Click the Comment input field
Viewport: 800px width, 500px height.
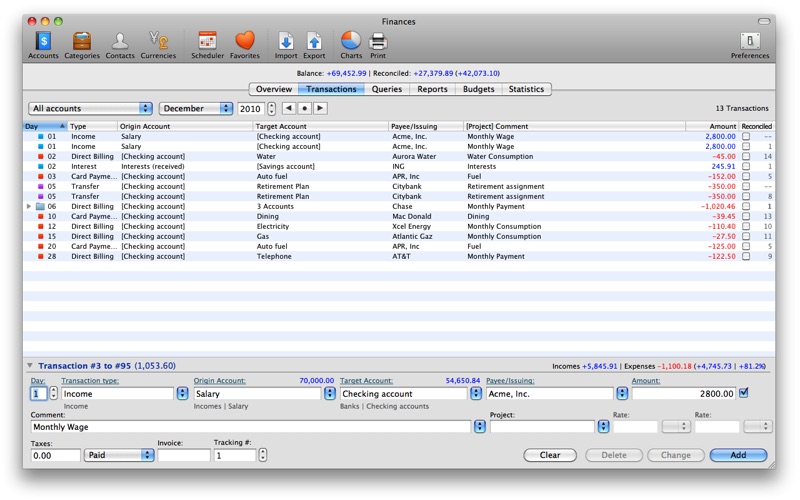pos(250,427)
